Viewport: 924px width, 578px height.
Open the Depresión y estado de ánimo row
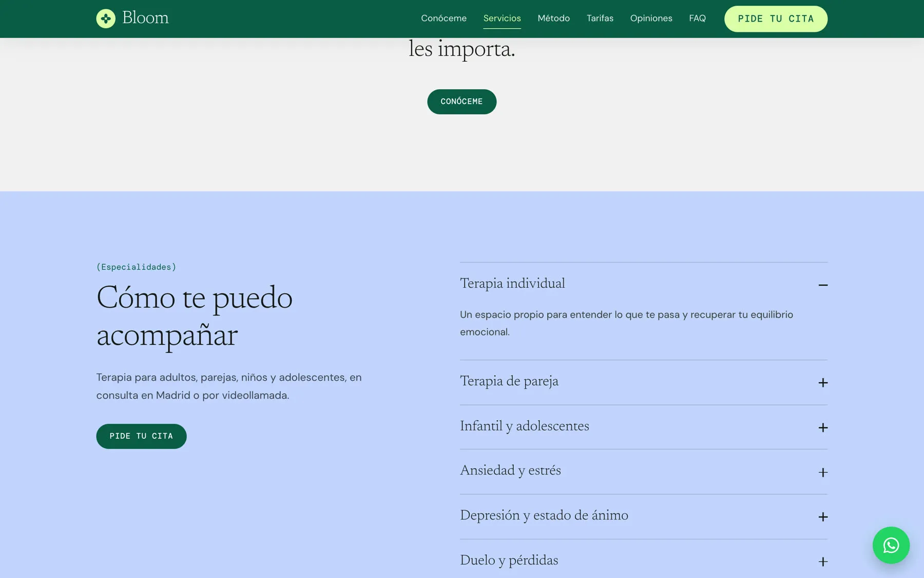tap(644, 516)
